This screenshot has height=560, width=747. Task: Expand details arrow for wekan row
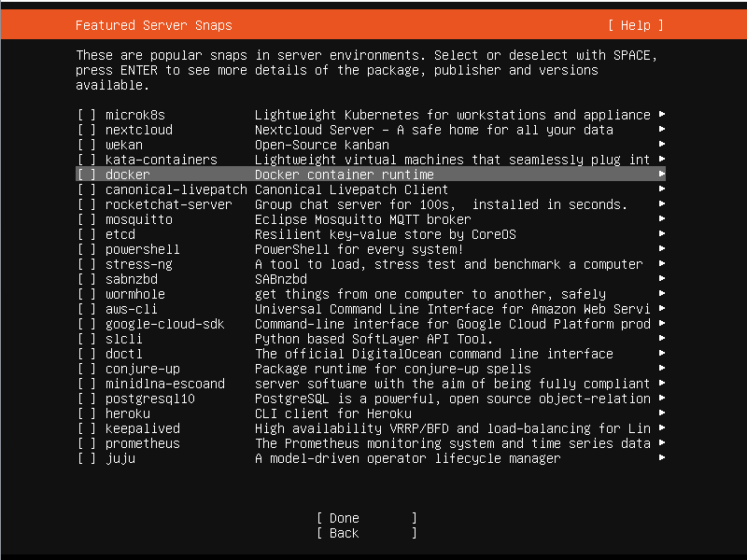pyautogui.click(x=662, y=145)
